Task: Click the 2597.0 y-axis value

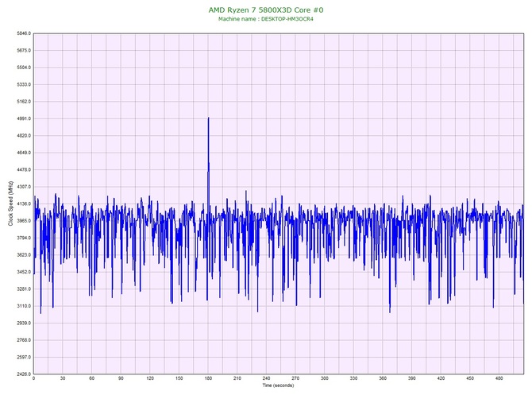Action: 24,357
